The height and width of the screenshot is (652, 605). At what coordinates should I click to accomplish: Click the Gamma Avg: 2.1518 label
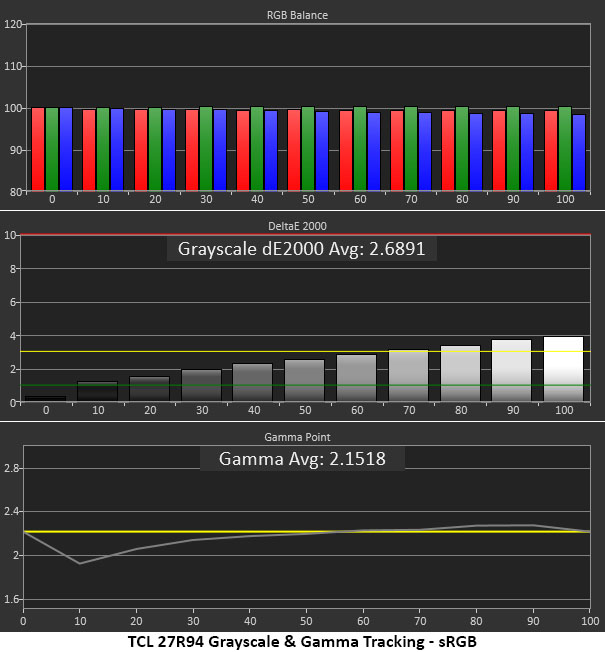[302, 459]
